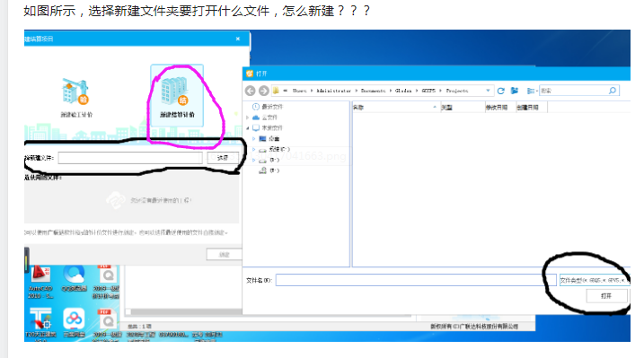The image size is (644, 358).
Task: Open the AutoCAD 2010 desktop shortcut
Action: tap(40, 282)
